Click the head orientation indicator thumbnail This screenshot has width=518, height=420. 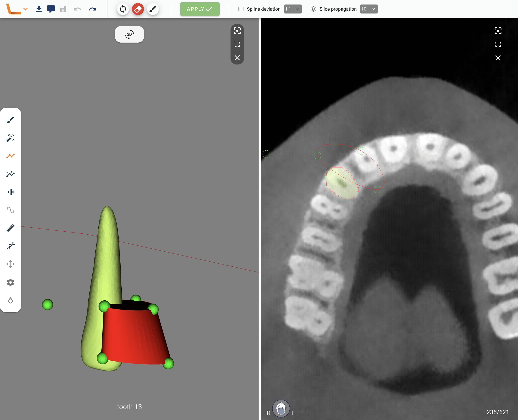pyautogui.click(x=281, y=409)
